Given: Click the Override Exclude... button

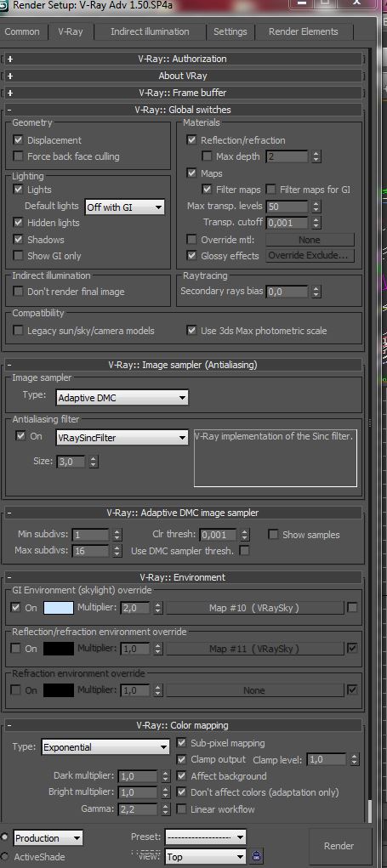Looking at the screenshot, I should [310, 256].
